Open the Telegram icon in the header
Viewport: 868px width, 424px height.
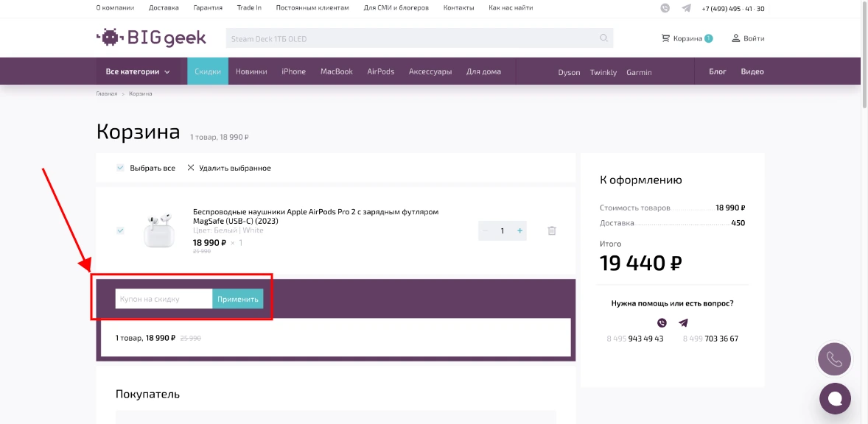click(x=686, y=8)
